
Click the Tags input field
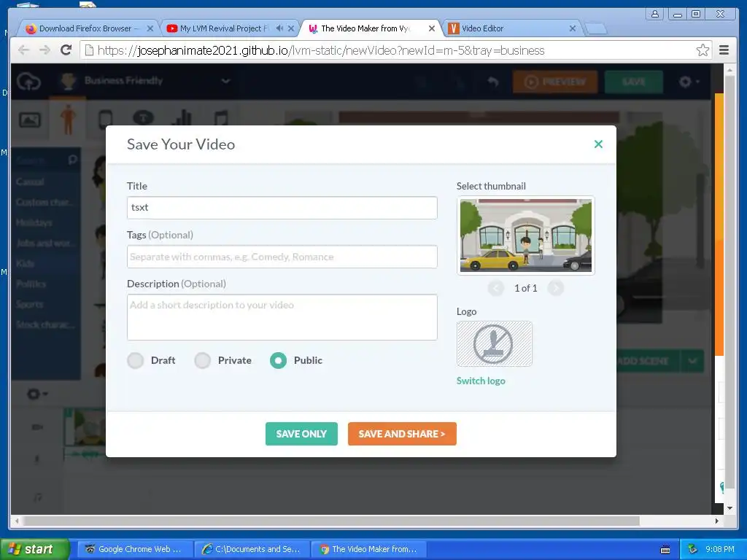point(282,257)
